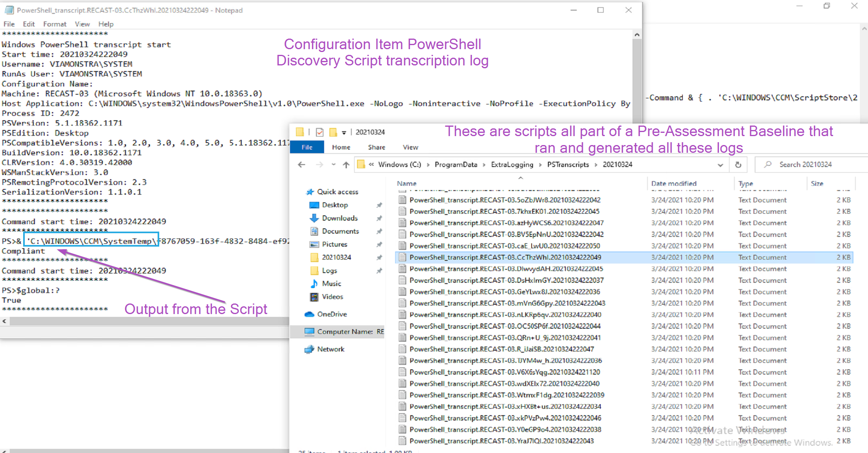Expand the recent locations dropdown arrow
Screen dimensions: 868x453
click(333, 165)
